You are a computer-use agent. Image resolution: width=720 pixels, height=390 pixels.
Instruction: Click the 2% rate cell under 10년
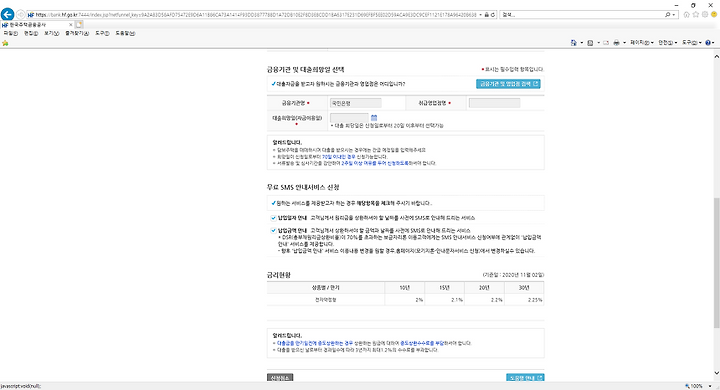click(x=405, y=300)
